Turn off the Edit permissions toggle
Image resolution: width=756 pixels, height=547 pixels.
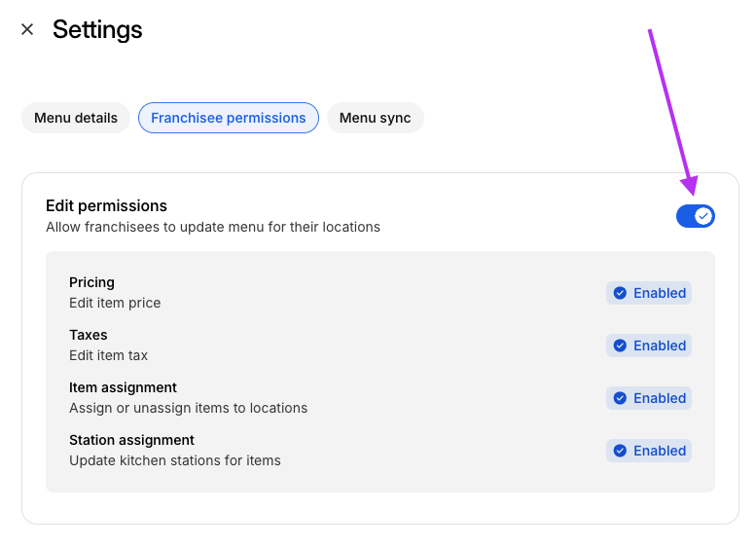(695, 216)
